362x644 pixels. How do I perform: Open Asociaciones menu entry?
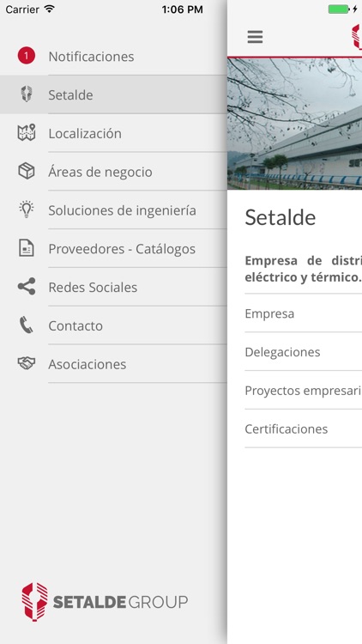pyautogui.click(x=113, y=364)
